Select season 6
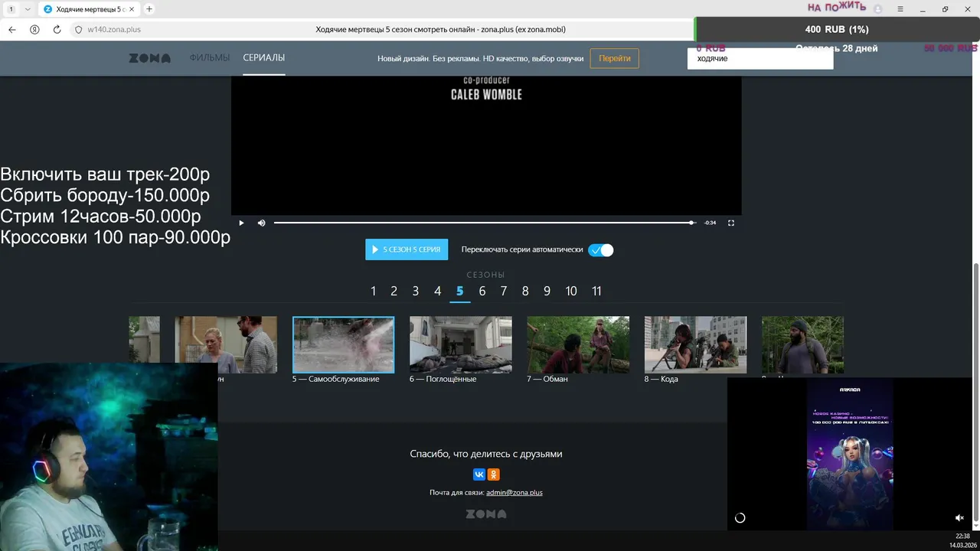Screen dimensions: 980x551 point(482,291)
